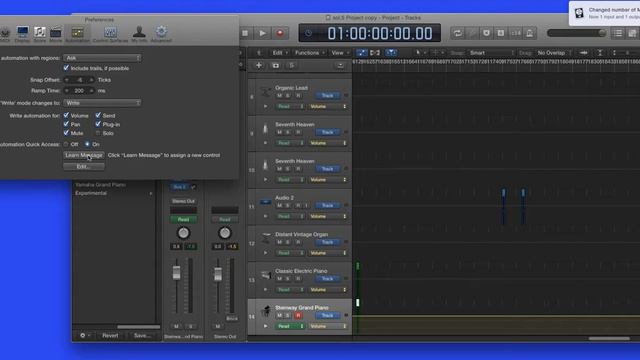Increase the Ramp Time stepper arrow

[x=91, y=91]
